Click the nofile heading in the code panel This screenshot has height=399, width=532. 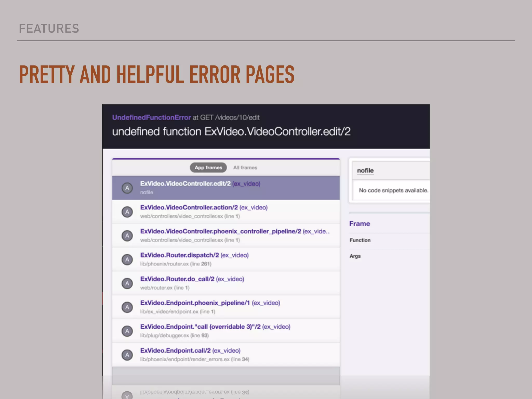tap(365, 170)
